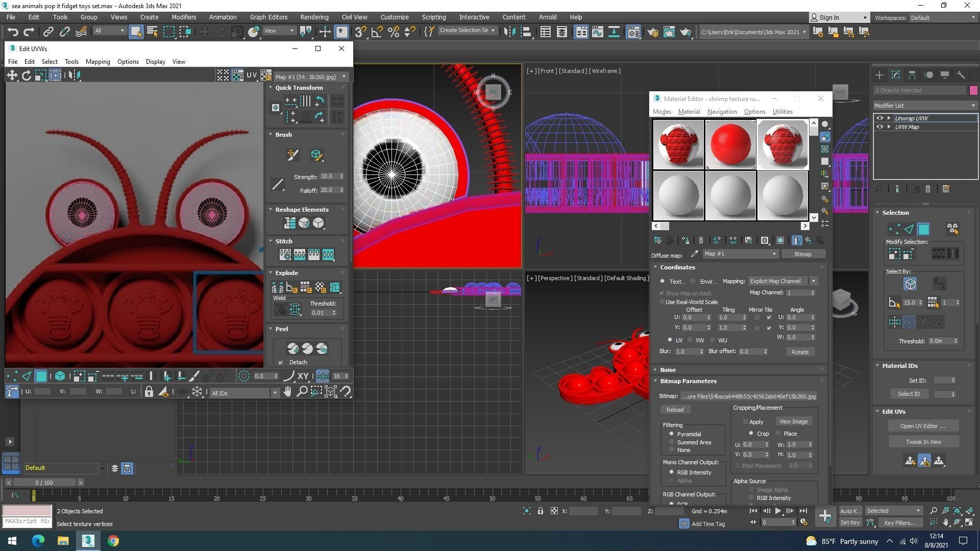
Task: Click the Play Animation button
Action: click(x=778, y=511)
